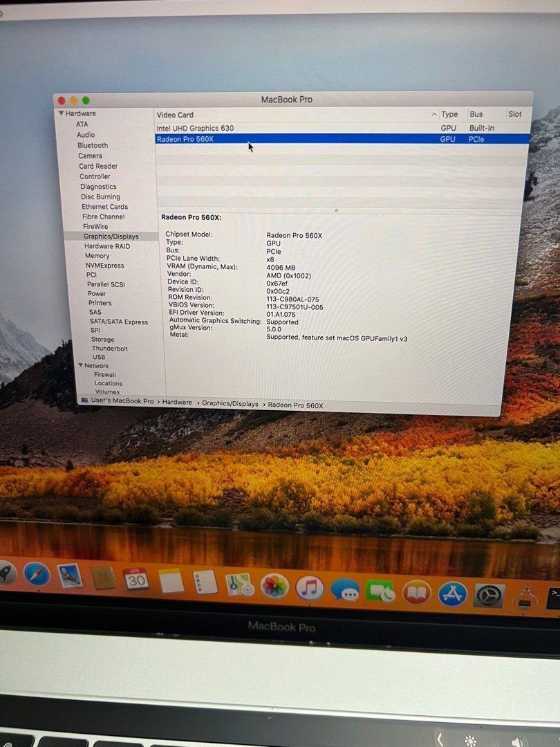This screenshot has height=747, width=560.
Task: Select Graphics/Displays in the sidebar
Action: click(x=111, y=237)
